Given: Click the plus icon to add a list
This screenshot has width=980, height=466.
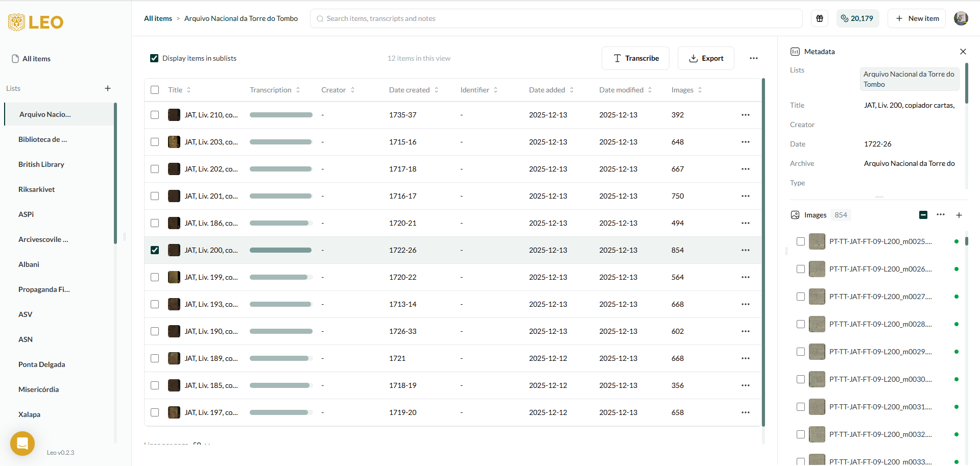Looking at the screenshot, I should pyautogui.click(x=108, y=88).
